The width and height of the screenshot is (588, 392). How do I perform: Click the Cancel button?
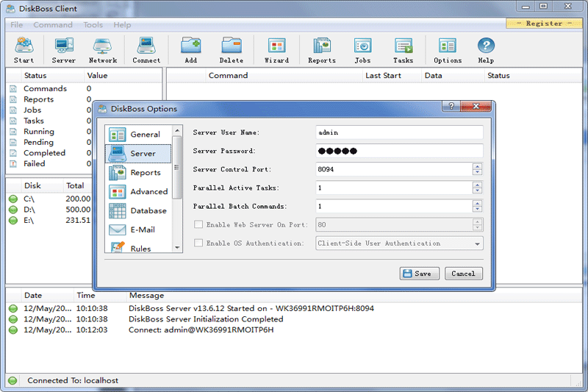(463, 274)
